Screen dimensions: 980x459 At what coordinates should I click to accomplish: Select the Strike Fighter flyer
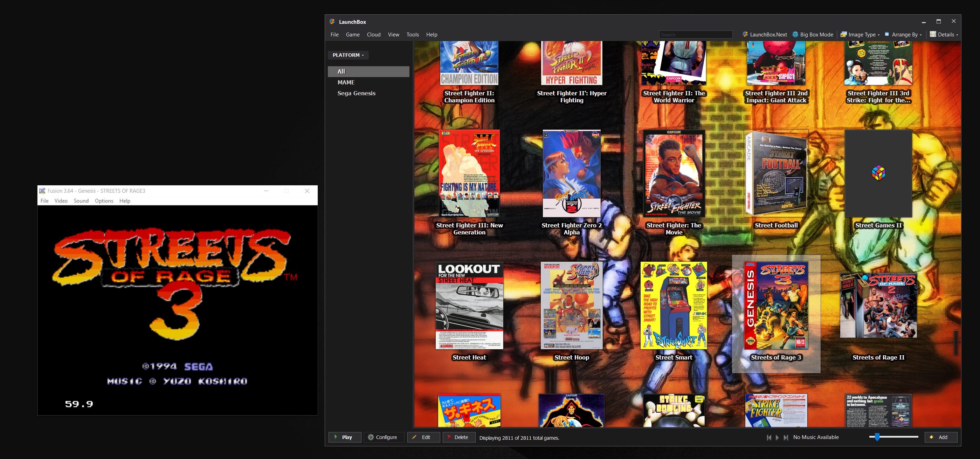tap(776, 410)
